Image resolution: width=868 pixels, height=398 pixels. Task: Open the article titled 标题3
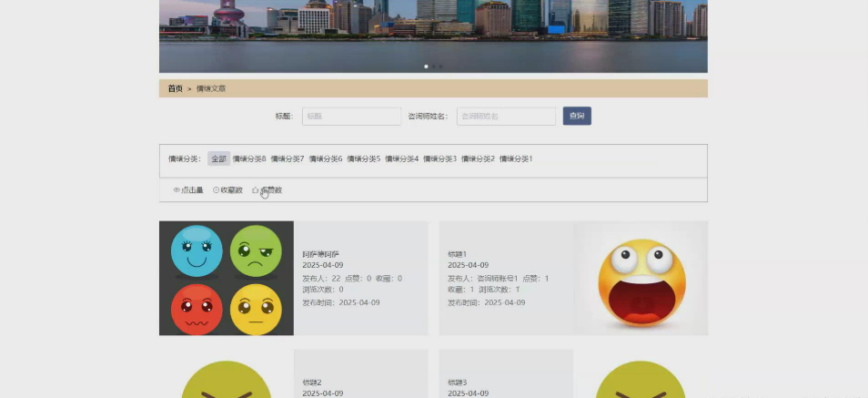[458, 383]
